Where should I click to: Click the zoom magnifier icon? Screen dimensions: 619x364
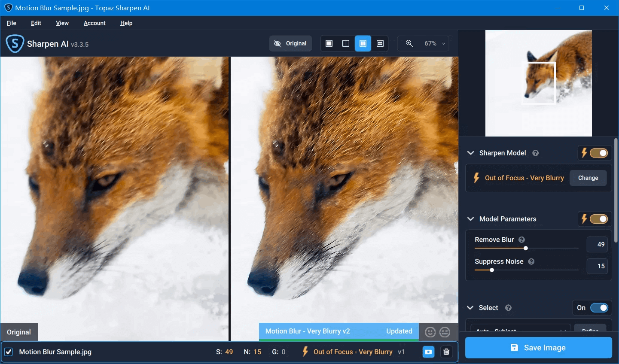point(409,43)
